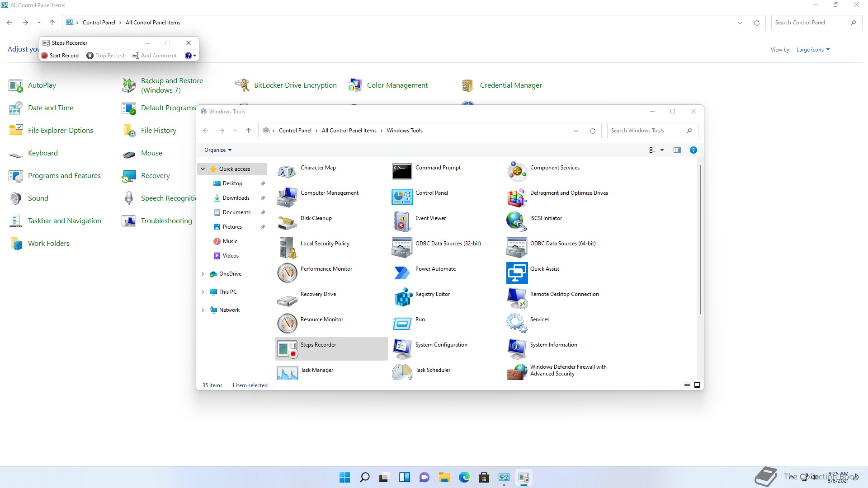The width and height of the screenshot is (868, 488).
Task: Open System Configuration icon
Action: tap(402, 349)
